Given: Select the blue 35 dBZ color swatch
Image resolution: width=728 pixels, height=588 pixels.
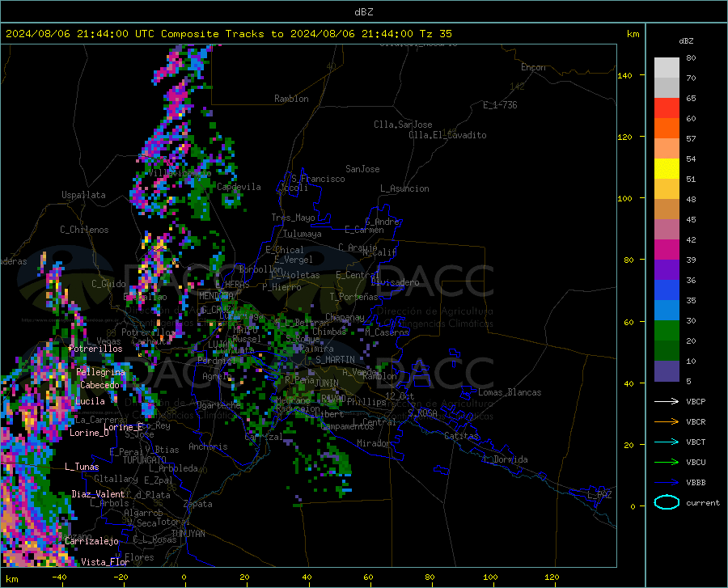Looking at the screenshot, I should coord(667,290).
